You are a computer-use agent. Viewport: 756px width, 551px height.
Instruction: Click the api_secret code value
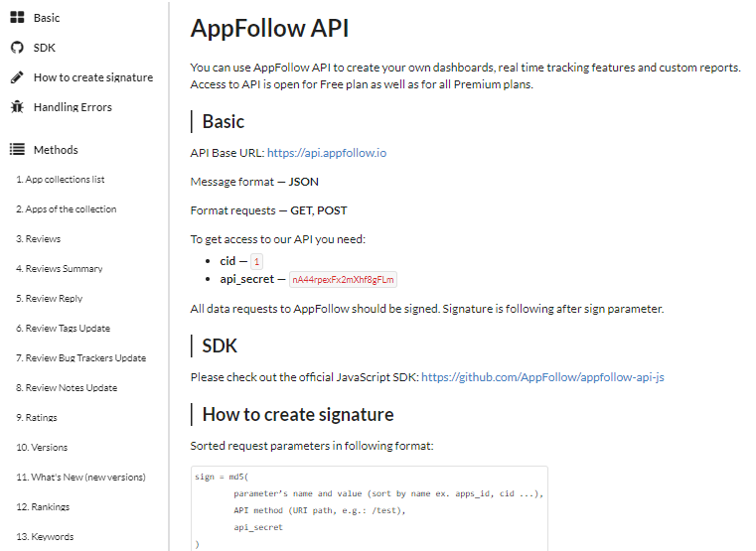(343, 280)
